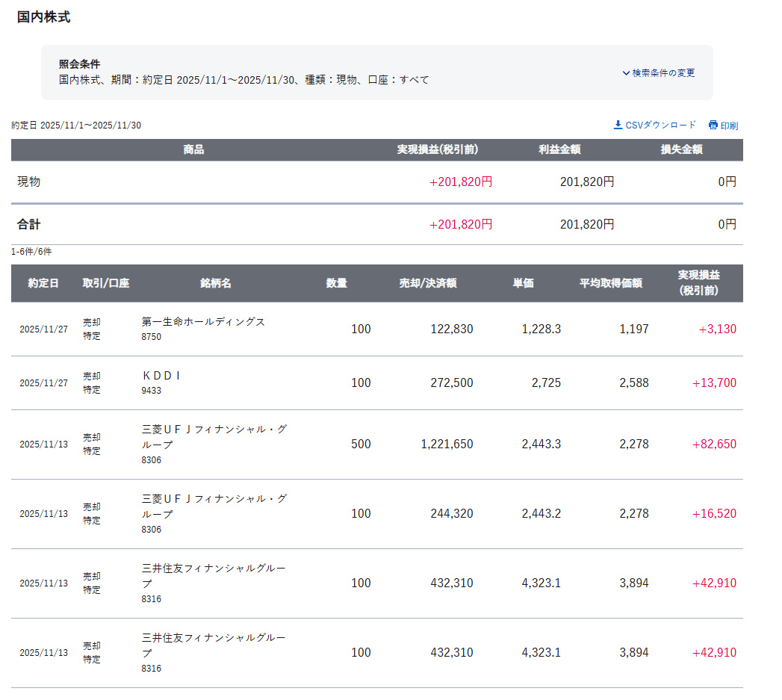The width and height of the screenshot is (782, 700).
Task: Click the 数量 column header
Action: (x=336, y=283)
